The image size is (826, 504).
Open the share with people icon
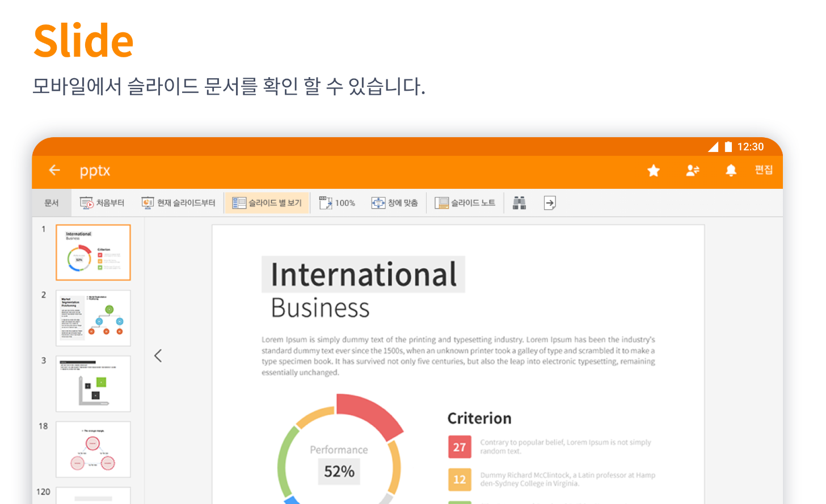tap(693, 171)
